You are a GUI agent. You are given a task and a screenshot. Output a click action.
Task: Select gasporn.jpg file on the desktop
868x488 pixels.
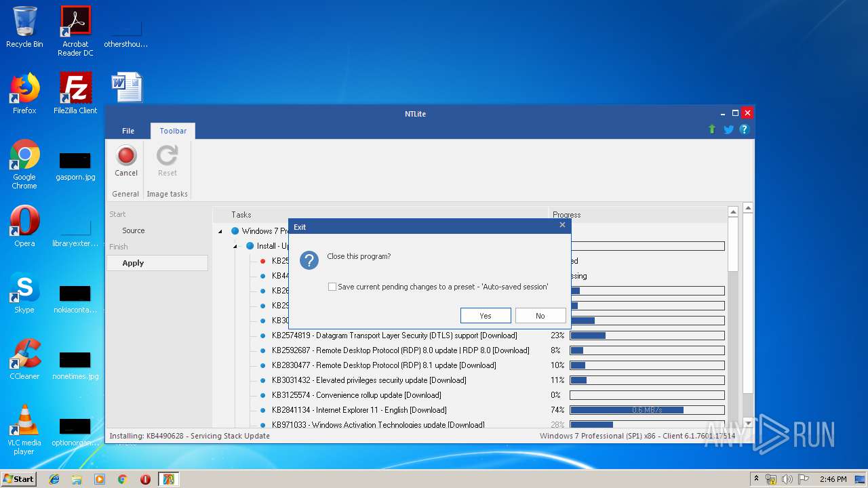tap(75, 166)
